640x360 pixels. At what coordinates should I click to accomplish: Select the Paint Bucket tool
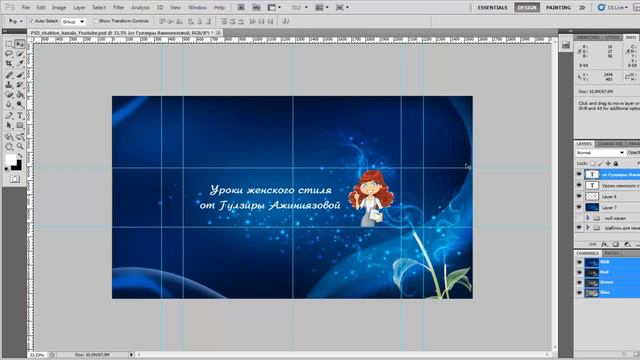(x=20, y=95)
